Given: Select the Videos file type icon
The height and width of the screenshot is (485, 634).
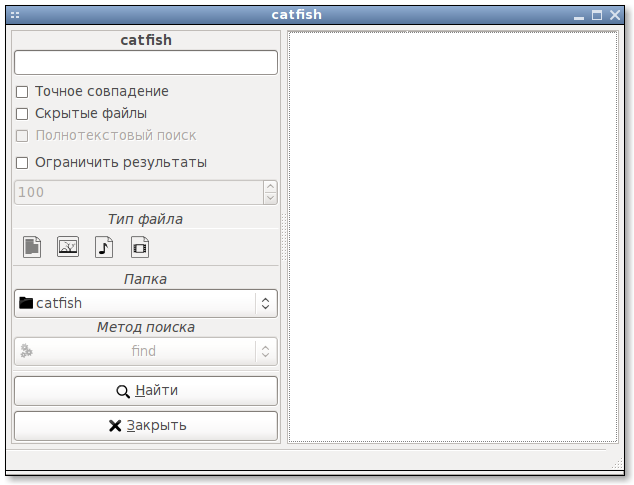Looking at the screenshot, I should [x=140, y=247].
